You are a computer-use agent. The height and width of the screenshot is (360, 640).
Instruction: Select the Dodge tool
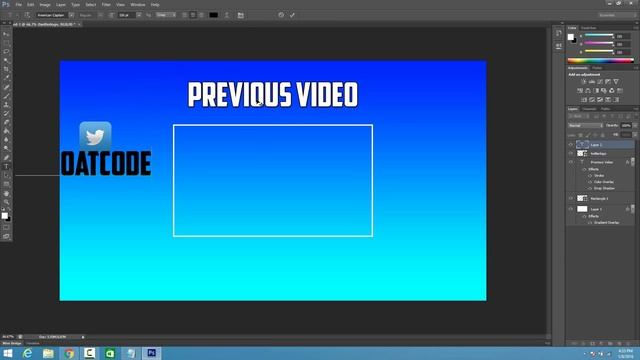click(6, 149)
